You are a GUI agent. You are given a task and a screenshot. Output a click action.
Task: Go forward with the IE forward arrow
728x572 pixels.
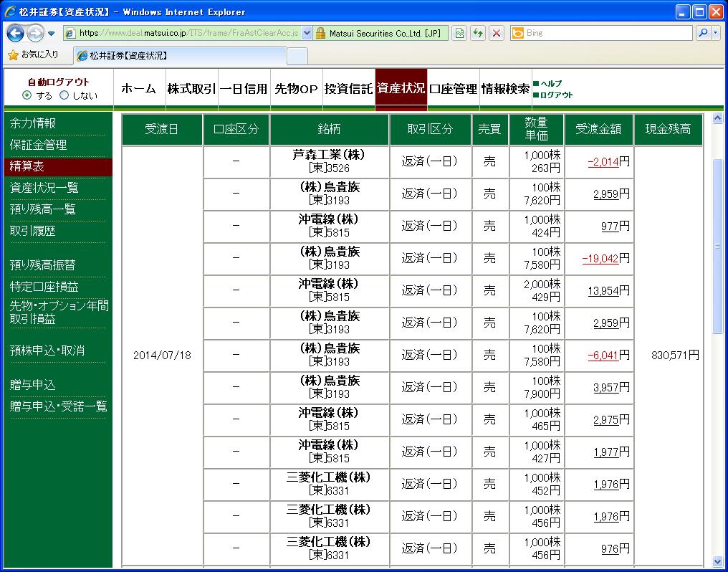click(36, 33)
